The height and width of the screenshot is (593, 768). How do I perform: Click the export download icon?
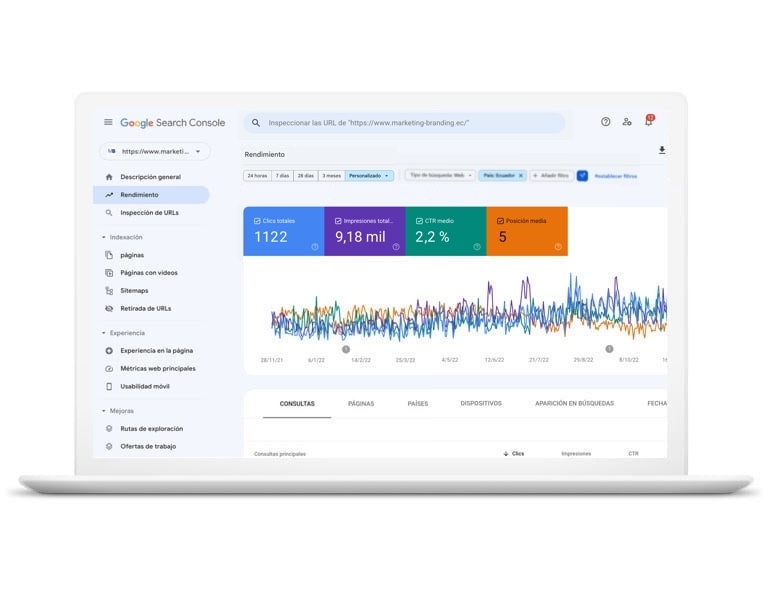tap(662, 150)
